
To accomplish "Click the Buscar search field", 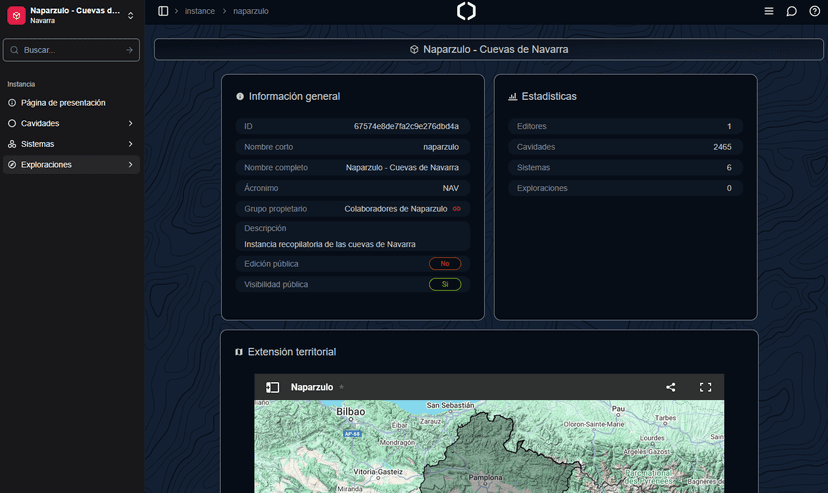I will [71, 50].
